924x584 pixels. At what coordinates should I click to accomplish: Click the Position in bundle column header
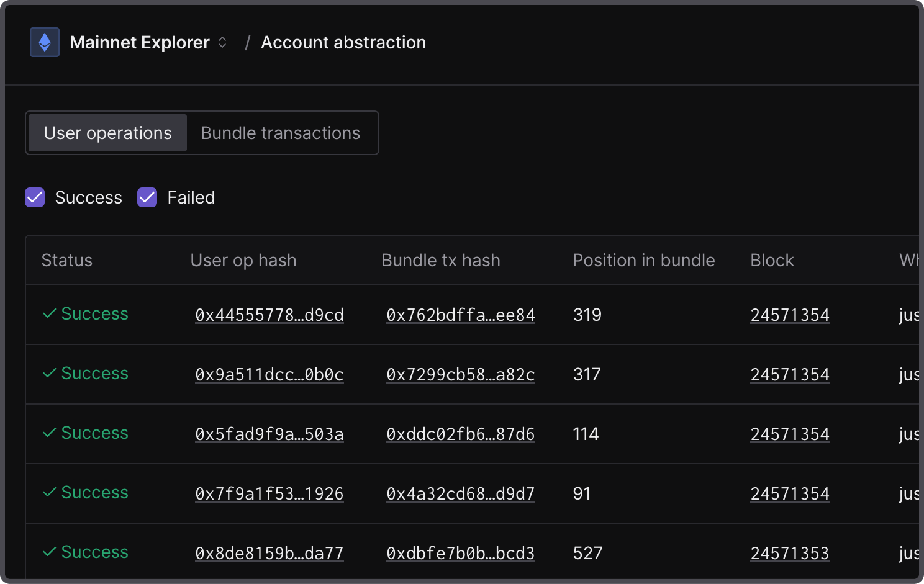coord(643,260)
